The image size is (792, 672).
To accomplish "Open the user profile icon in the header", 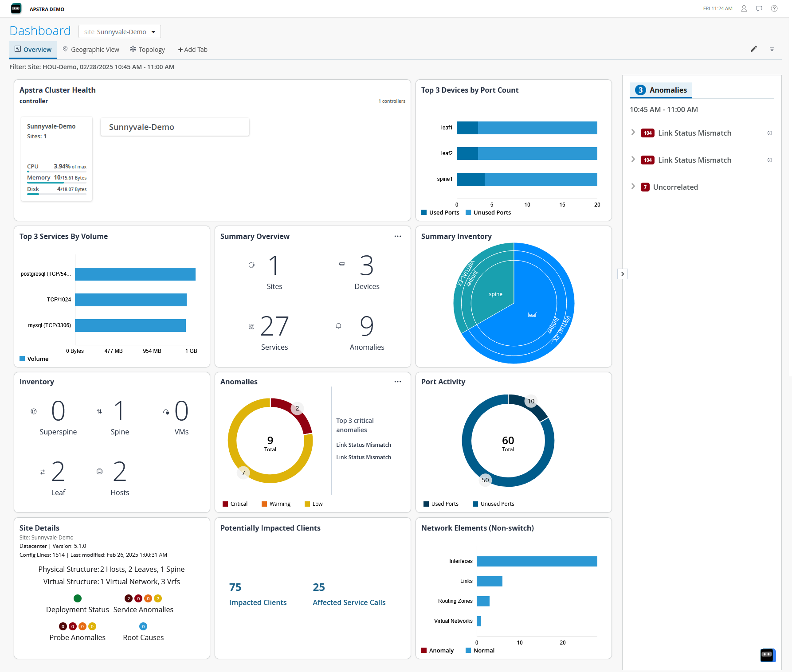I will point(744,8).
